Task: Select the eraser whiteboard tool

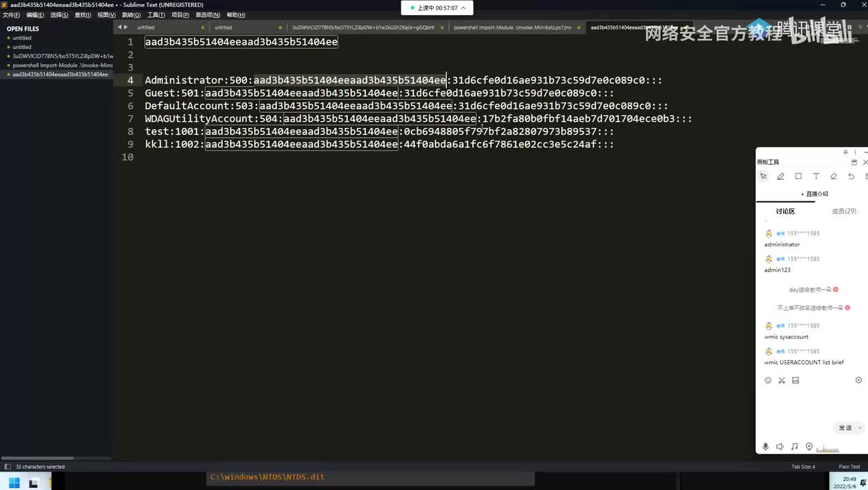Action: (x=834, y=176)
